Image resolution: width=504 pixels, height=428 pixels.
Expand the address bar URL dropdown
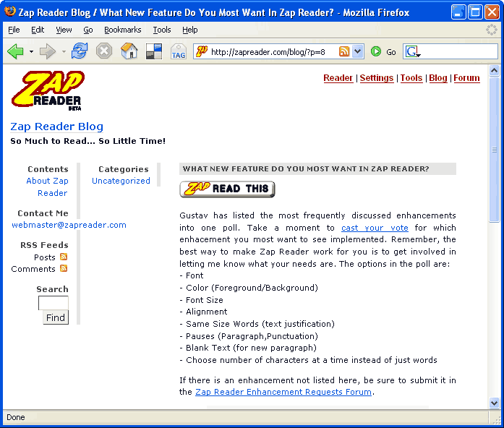[x=357, y=51]
